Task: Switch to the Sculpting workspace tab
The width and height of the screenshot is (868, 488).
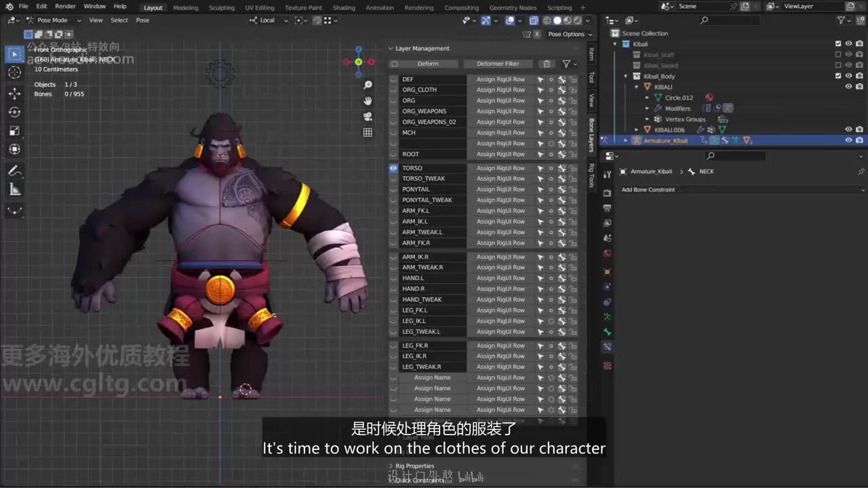Action: pyautogui.click(x=222, y=7)
